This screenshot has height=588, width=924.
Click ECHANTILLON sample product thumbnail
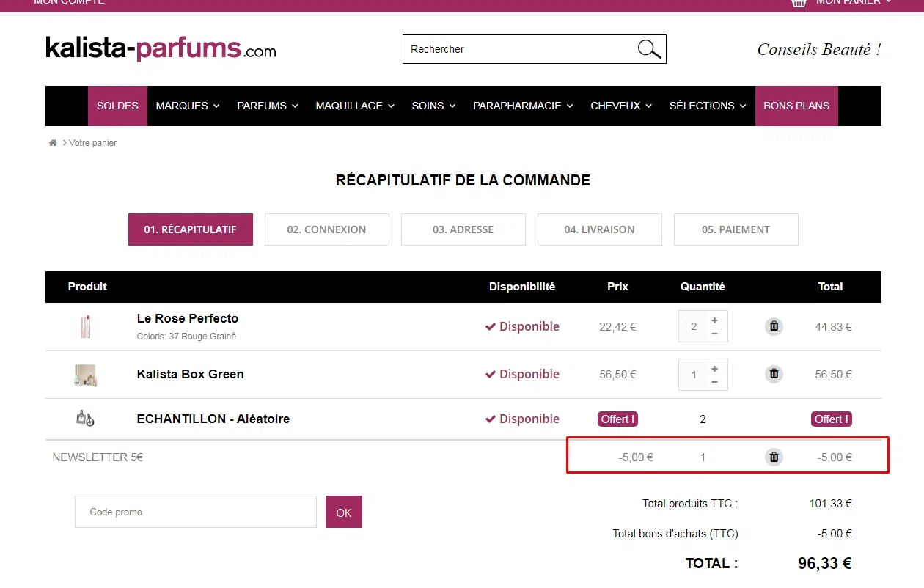tap(86, 419)
